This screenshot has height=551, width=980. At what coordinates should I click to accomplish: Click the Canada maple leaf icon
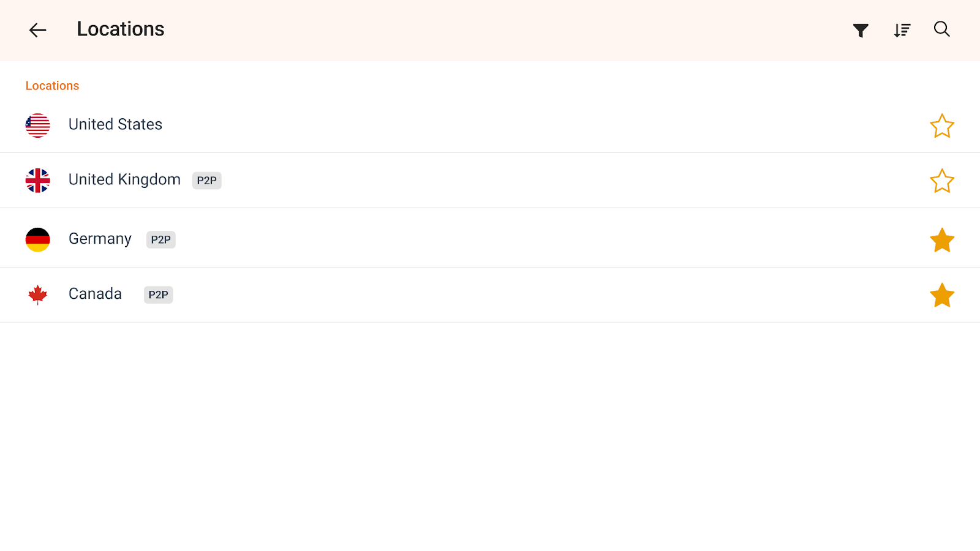(x=38, y=294)
